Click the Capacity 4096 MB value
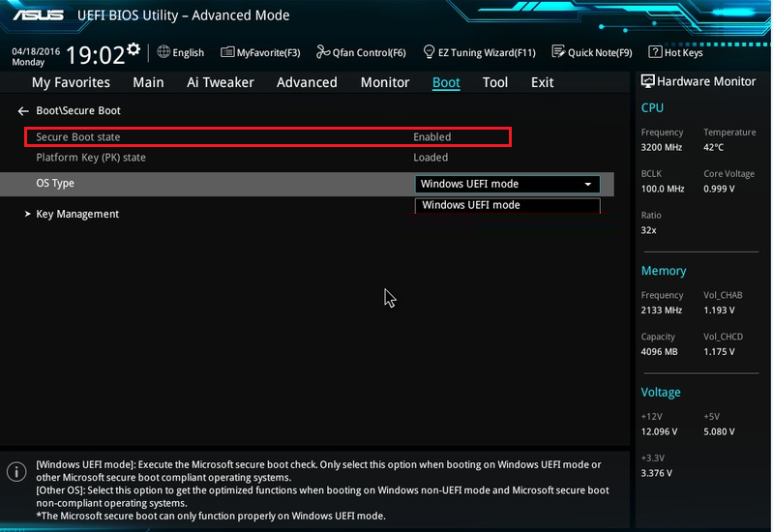The image size is (773, 532). coord(659,351)
